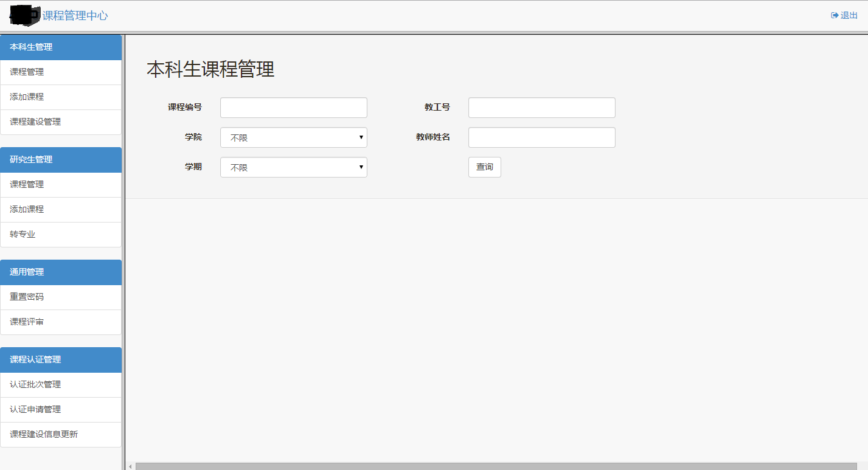Click the 课程认证管理 panel header

[x=61, y=359]
